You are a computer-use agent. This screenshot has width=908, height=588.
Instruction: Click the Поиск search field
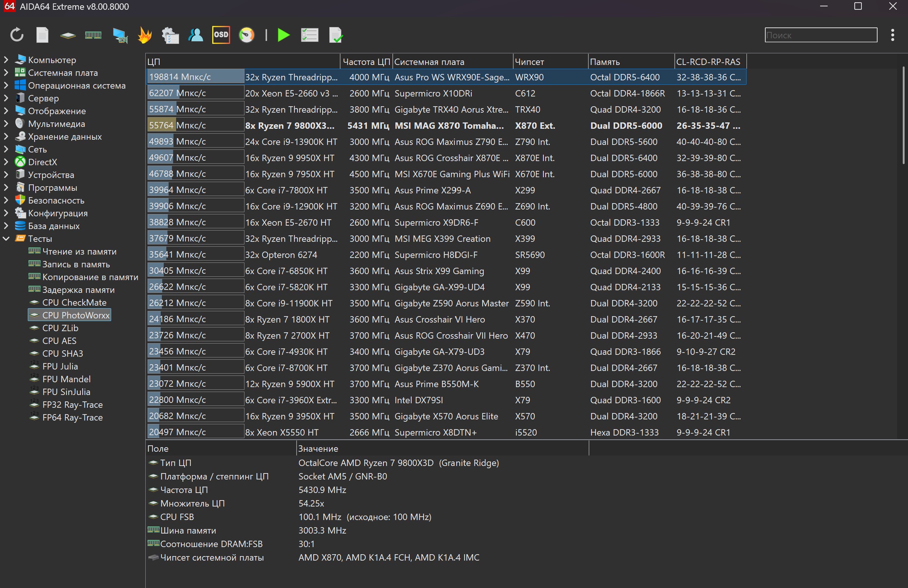[820, 35]
